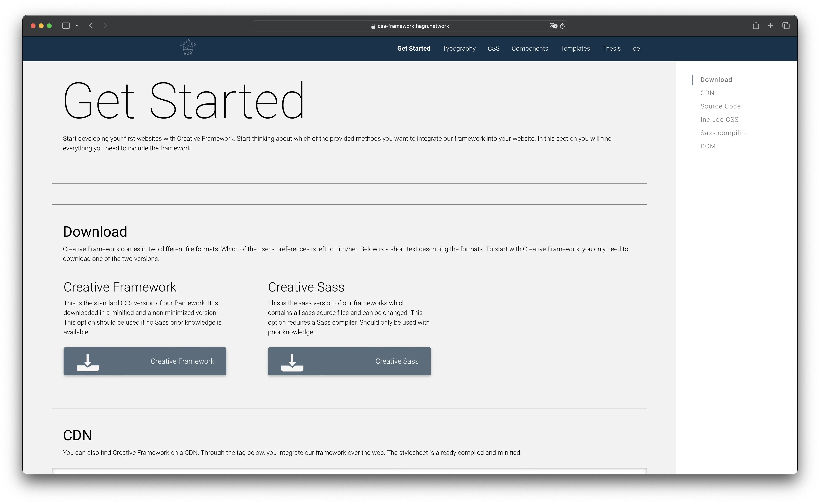
Task: Open the Share menu icon
Action: 756,26
